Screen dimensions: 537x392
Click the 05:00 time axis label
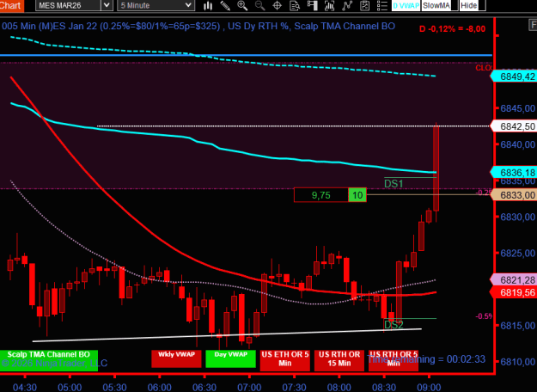tap(70, 388)
